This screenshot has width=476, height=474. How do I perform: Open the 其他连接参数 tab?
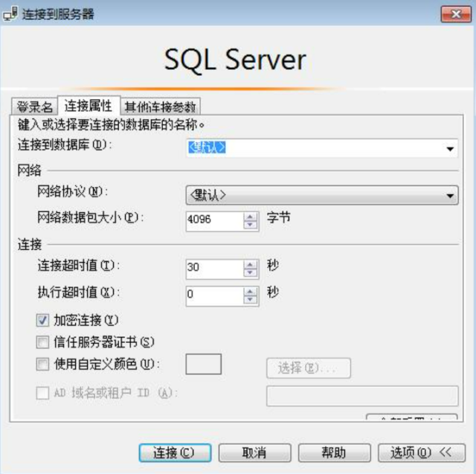click(x=161, y=106)
